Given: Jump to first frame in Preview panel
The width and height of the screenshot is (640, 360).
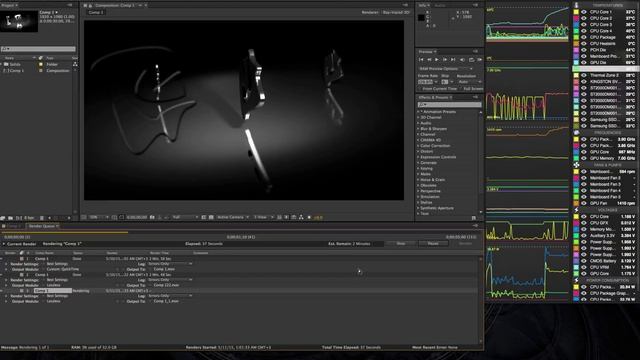Looking at the screenshot, I should coord(421,60).
